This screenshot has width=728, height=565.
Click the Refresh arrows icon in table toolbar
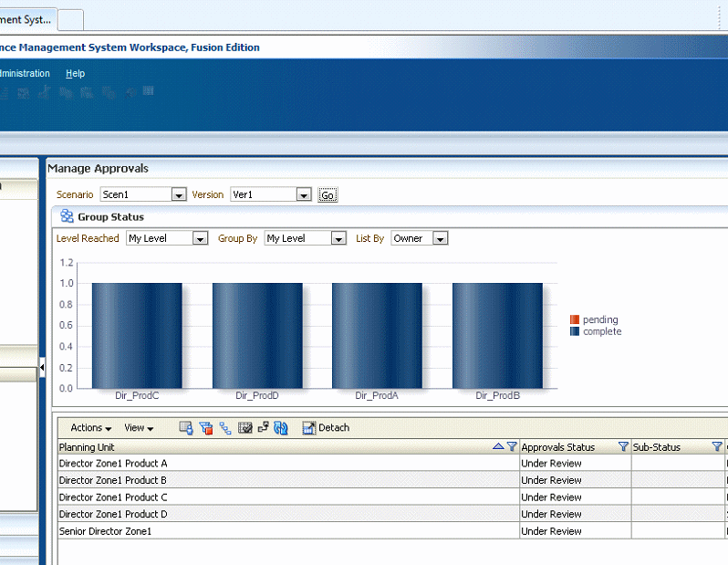tap(281, 427)
